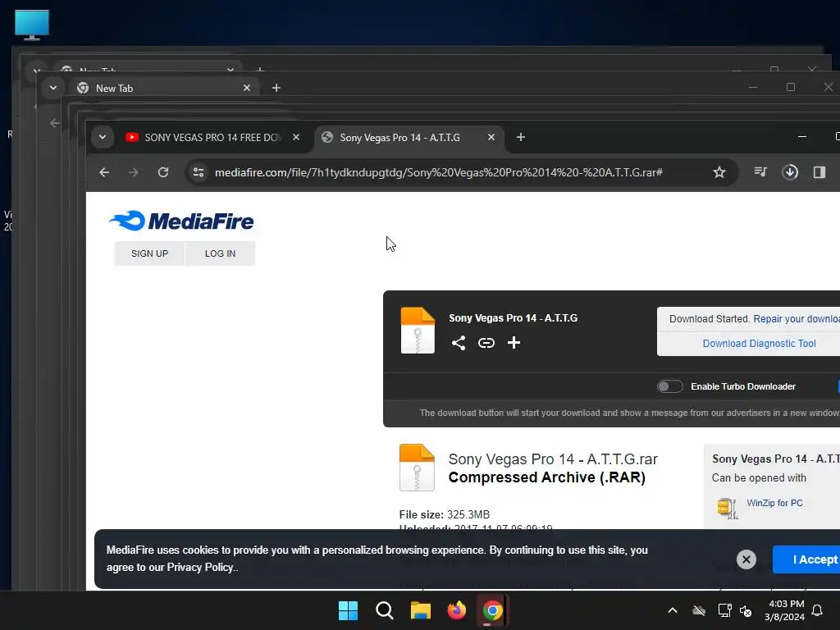This screenshot has height=630, width=840.
Task: Close the Sony Vegas Pro 14 - A.T.T.G tab
Action: pos(491,137)
